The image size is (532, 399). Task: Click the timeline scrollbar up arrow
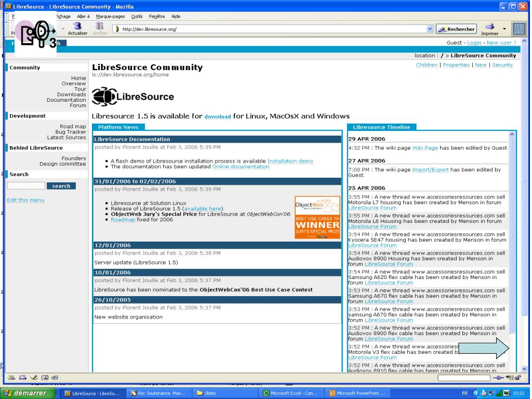tap(512, 135)
